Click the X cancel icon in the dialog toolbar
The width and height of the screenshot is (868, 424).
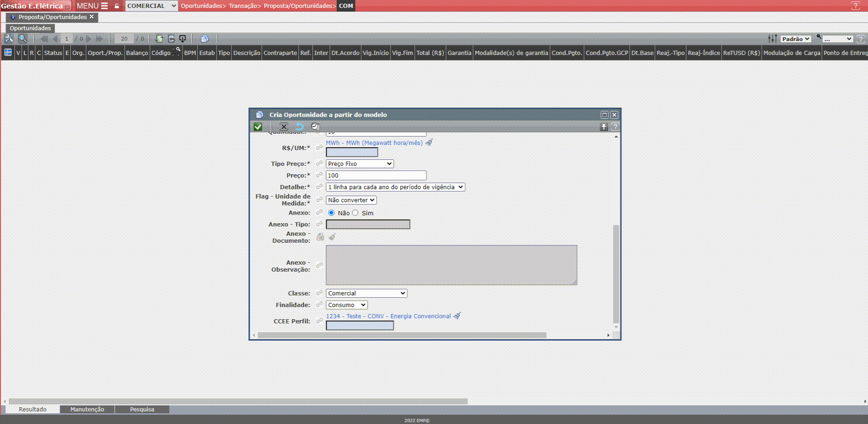pos(283,127)
